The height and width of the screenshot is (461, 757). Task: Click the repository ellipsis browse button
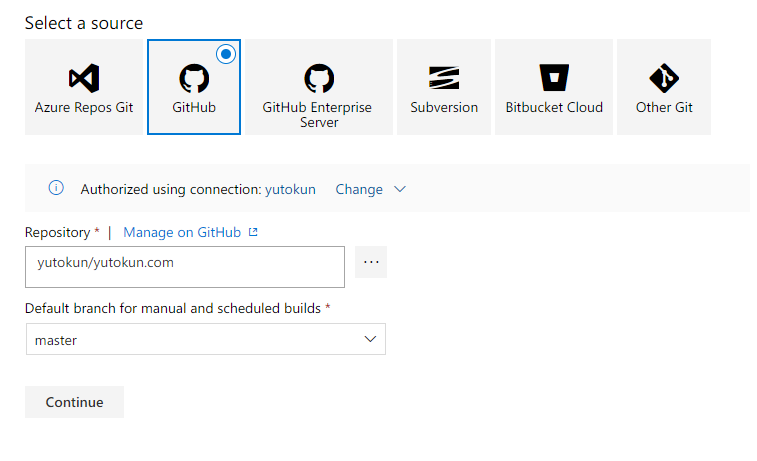[x=371, y=262]
